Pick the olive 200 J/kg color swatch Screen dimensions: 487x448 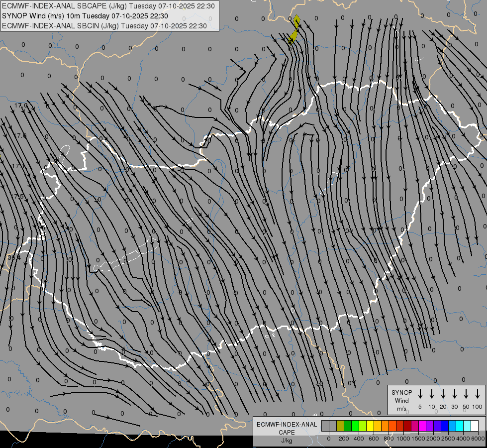click(x=340, y=426)
